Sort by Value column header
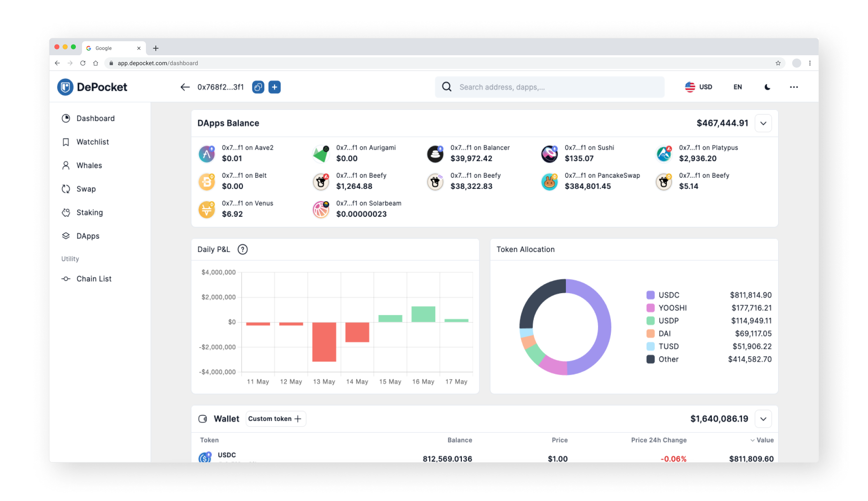Viewport: 868px width, 501px height. pos(762,440)
